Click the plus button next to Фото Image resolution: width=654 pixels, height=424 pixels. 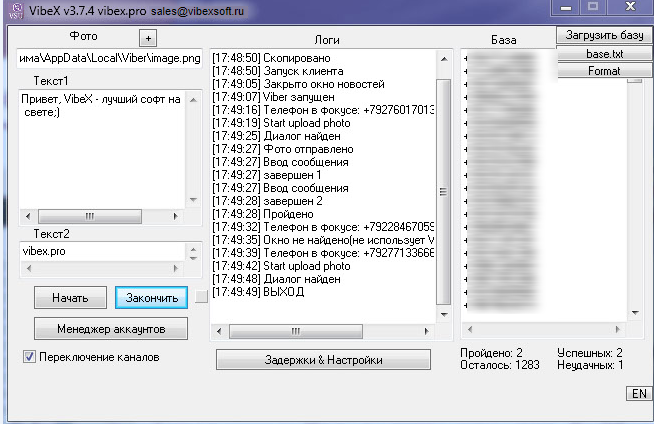click(147, 38)
